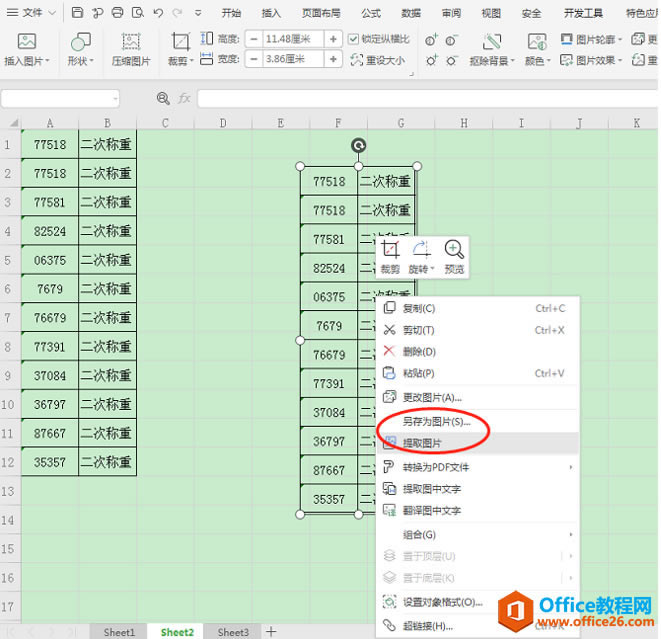Choose 粘贴(P) from context menu
This screenshot has width=661, height=639.
(x=478, y=373)
